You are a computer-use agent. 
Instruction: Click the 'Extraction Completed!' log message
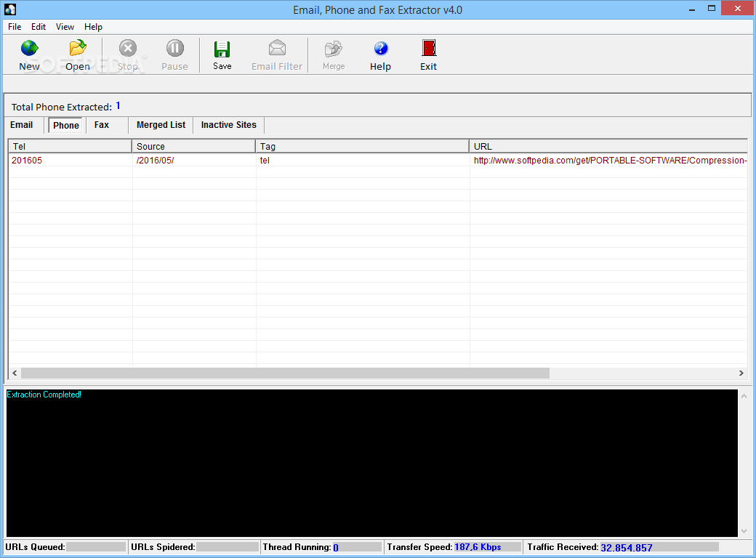click(x=44, y=395)
